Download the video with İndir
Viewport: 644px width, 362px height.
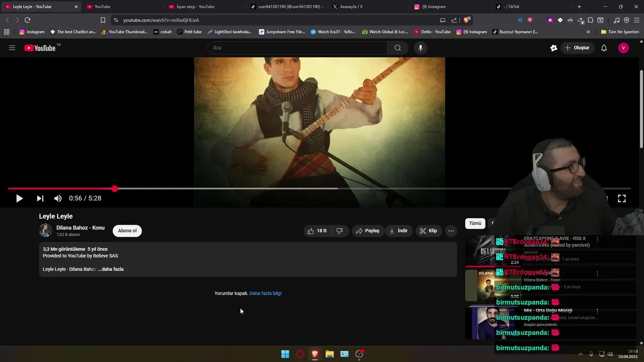click(399, 231)
